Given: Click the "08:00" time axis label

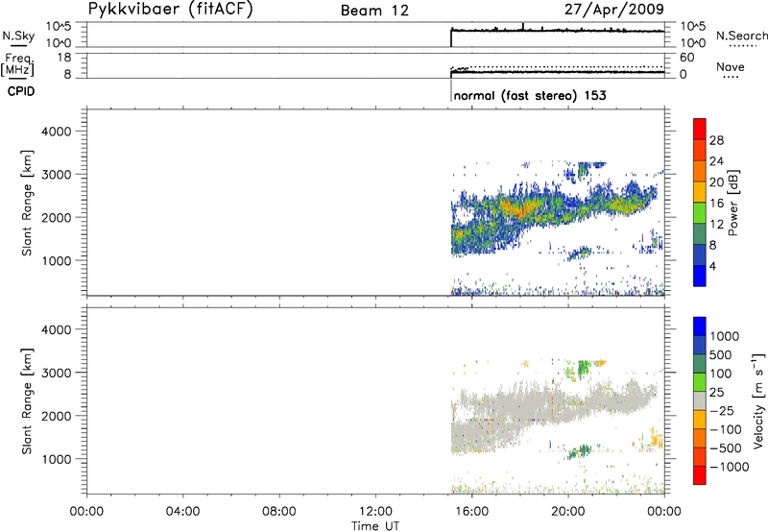Looking at the screenshot, I should pos(279,512).
